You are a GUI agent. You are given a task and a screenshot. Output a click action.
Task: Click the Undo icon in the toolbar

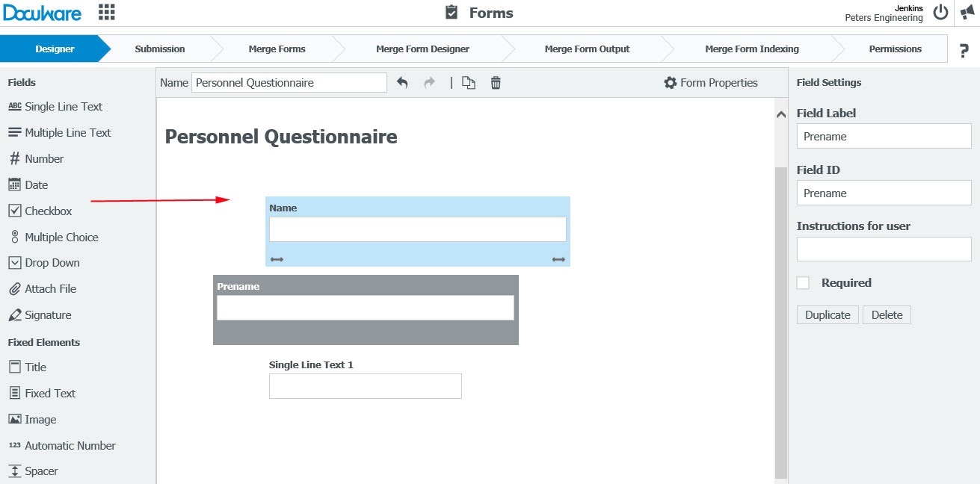click(402, 83)
